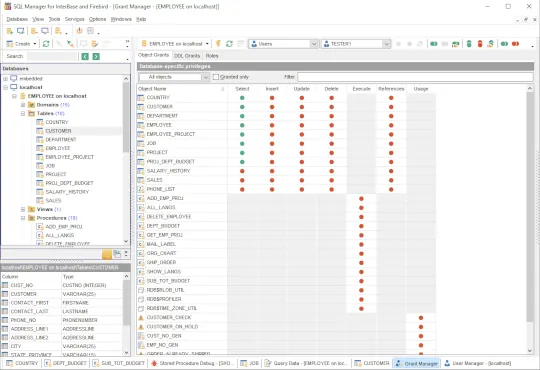Click the Filter input field

(415, 77)
